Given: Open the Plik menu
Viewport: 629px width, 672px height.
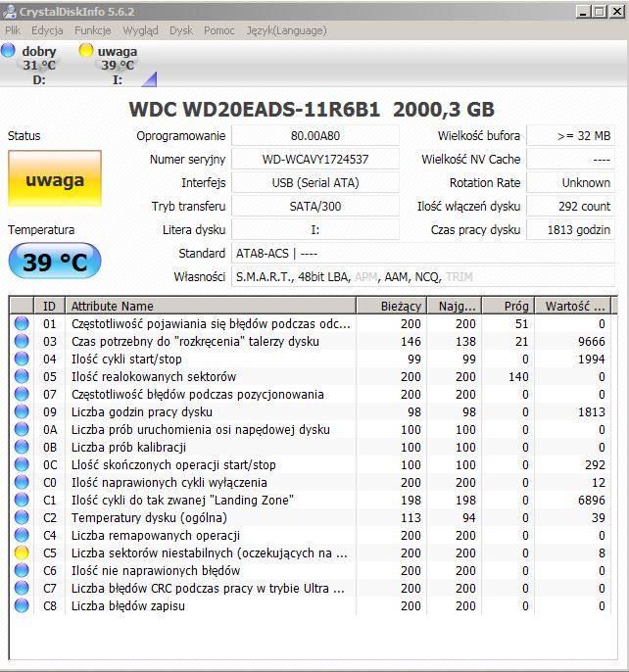Looking at the screenshot, I should click(x=13, y=30).
